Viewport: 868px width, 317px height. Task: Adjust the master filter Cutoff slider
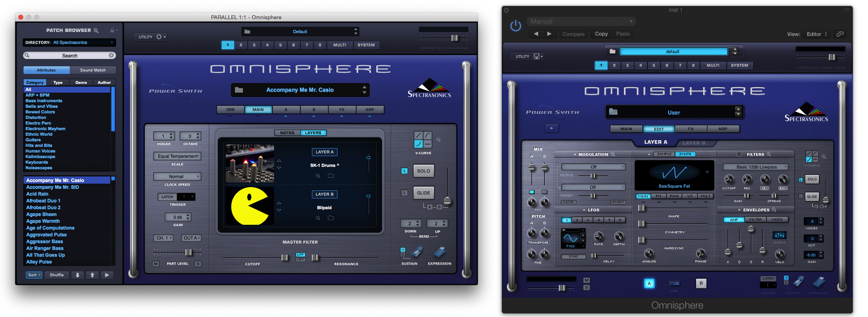[x=285, y=258]
